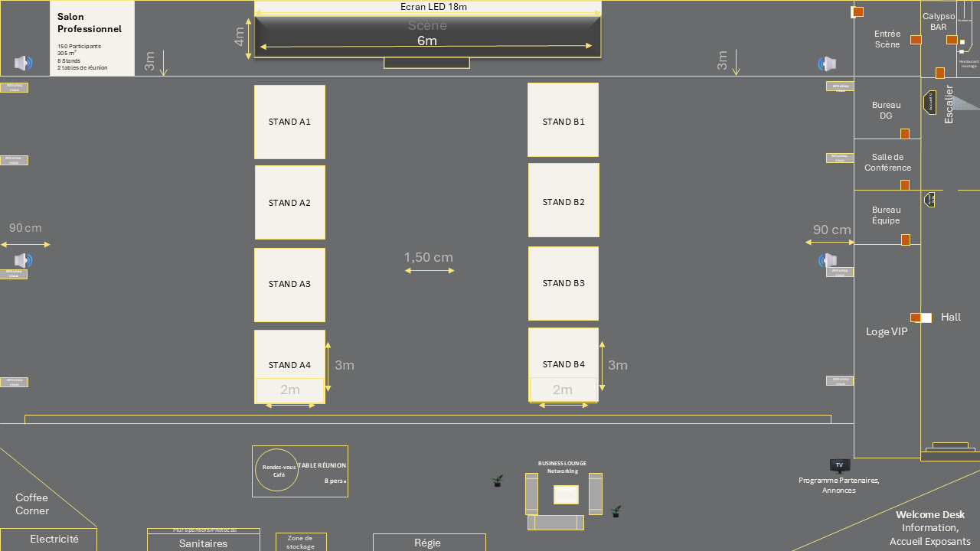Image resolution: width=980 pixels, height=551 pixels.
Task: Select the Coffee Corner label
Action: 32,504
